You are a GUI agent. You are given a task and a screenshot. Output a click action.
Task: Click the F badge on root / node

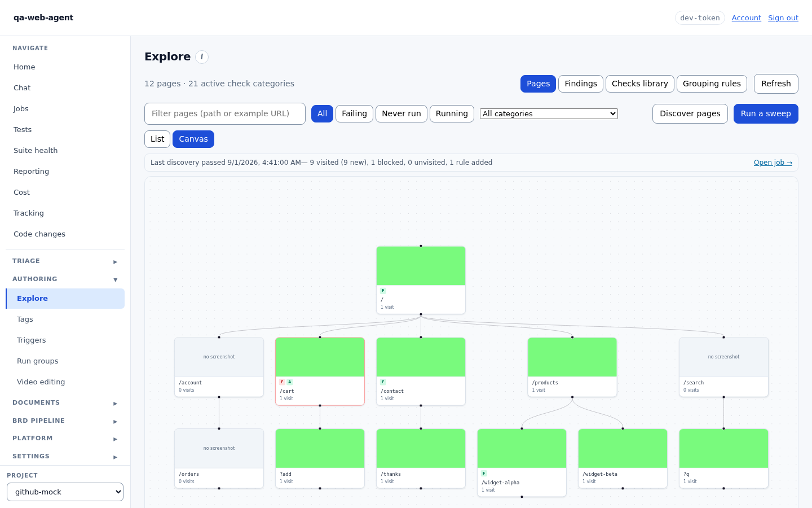[x=383, y=291]
